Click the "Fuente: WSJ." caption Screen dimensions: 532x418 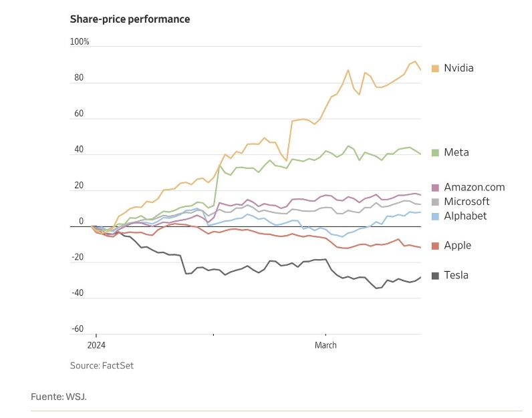click(59, 397)
